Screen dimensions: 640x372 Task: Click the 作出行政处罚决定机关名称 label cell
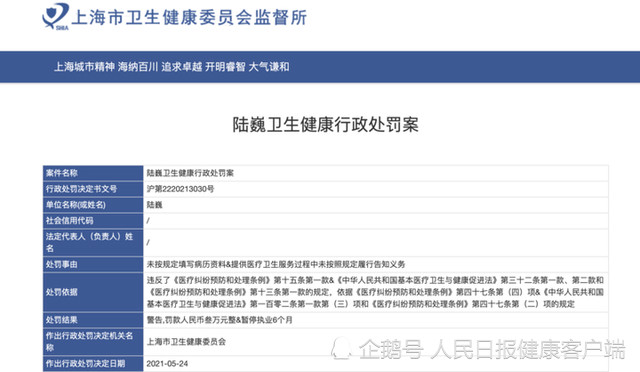pyautogui.click(x=93, y=342)
